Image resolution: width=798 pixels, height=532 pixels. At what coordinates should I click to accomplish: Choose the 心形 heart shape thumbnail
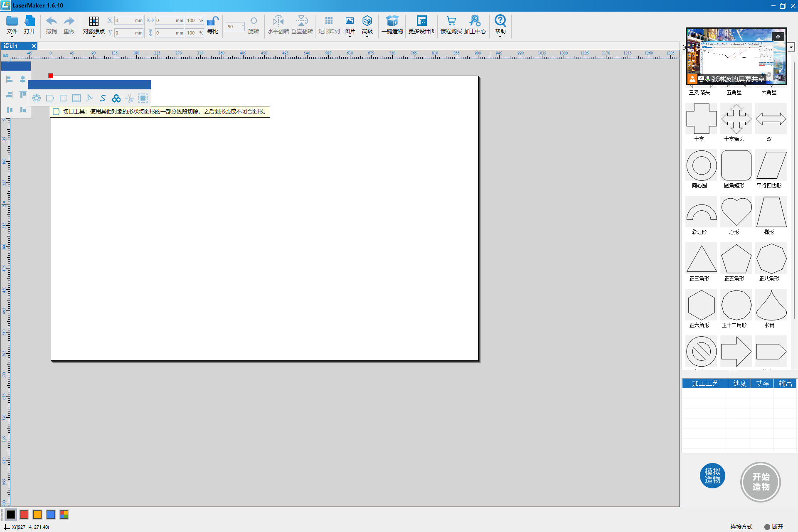736,212
